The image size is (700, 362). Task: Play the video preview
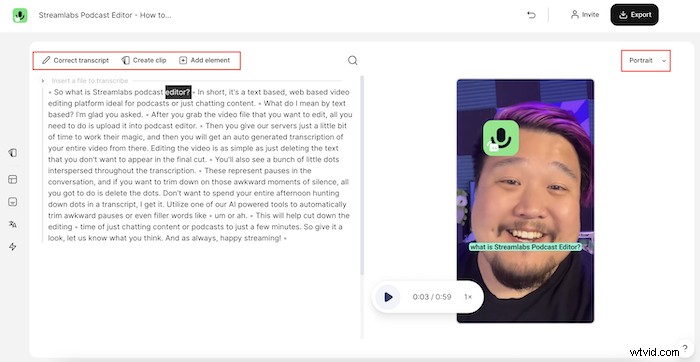tap(388, 297)
